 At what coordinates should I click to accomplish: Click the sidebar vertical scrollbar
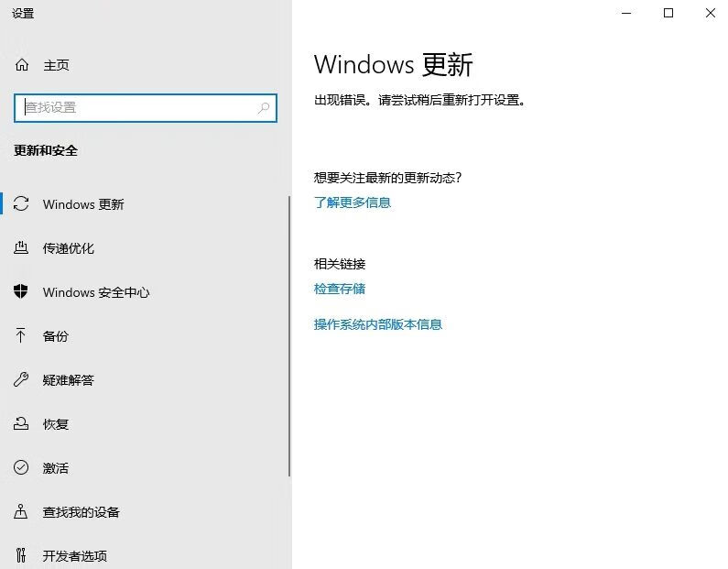coord(289,336)
